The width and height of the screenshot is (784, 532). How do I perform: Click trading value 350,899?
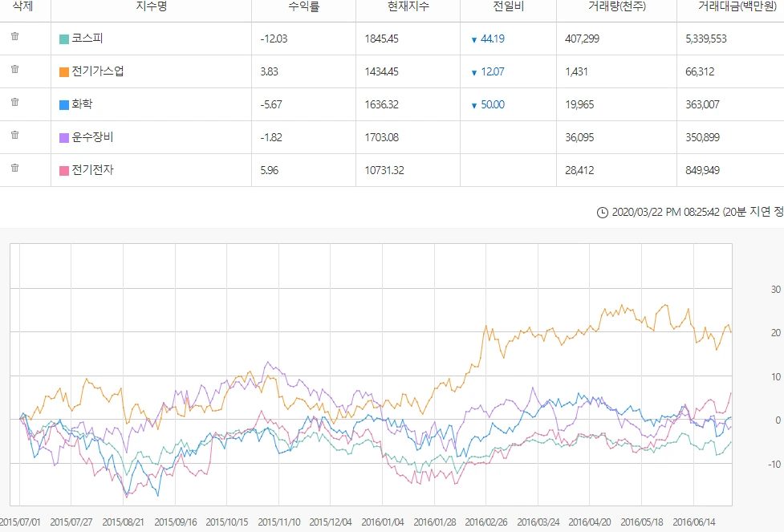pyautogui.click(x=702, y=138)
